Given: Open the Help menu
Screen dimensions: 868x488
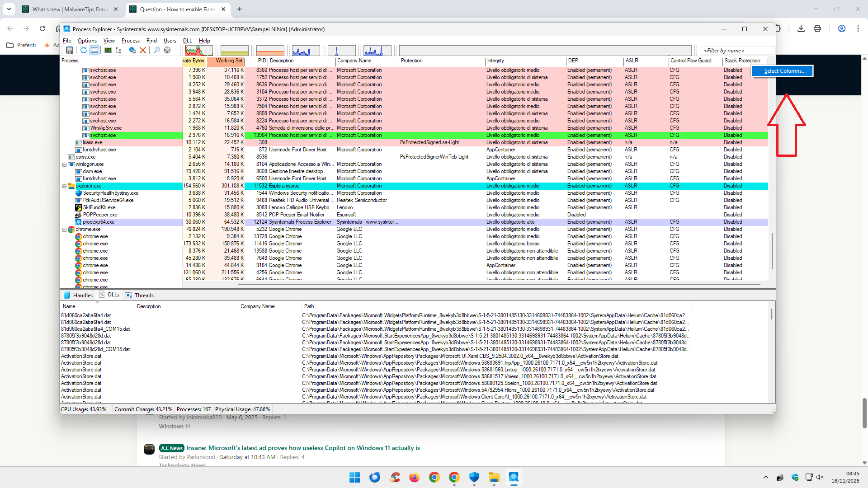Looking at the screenshot, I should [204, 41].
